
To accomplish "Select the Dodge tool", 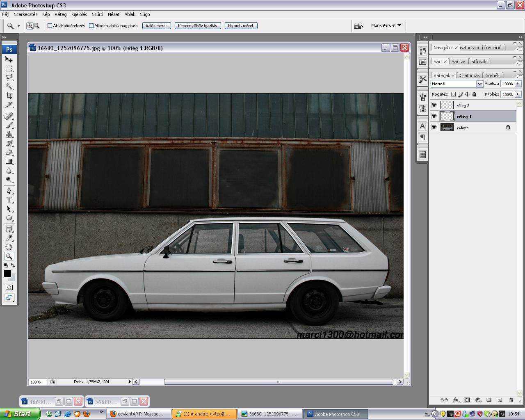I will tap(9, 180).
